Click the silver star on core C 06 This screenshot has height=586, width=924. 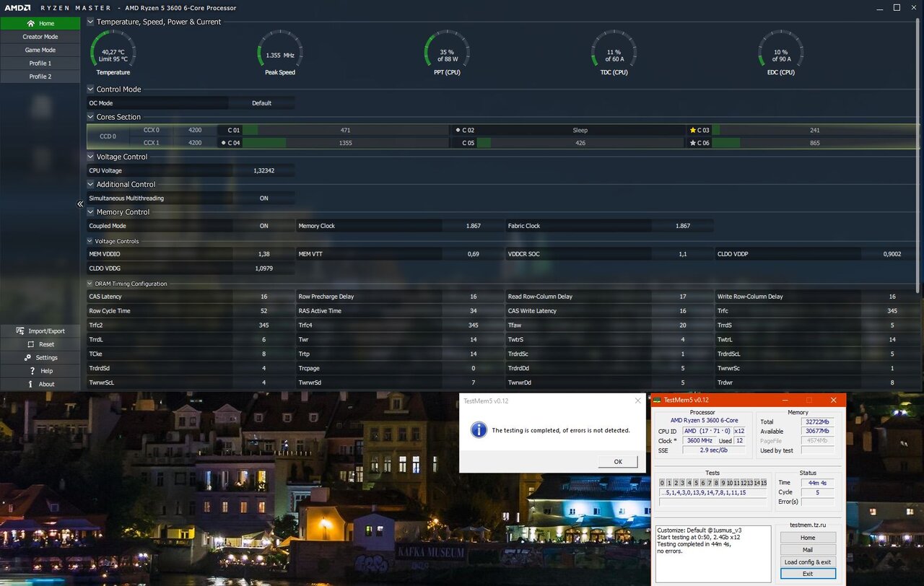[693, 143]
